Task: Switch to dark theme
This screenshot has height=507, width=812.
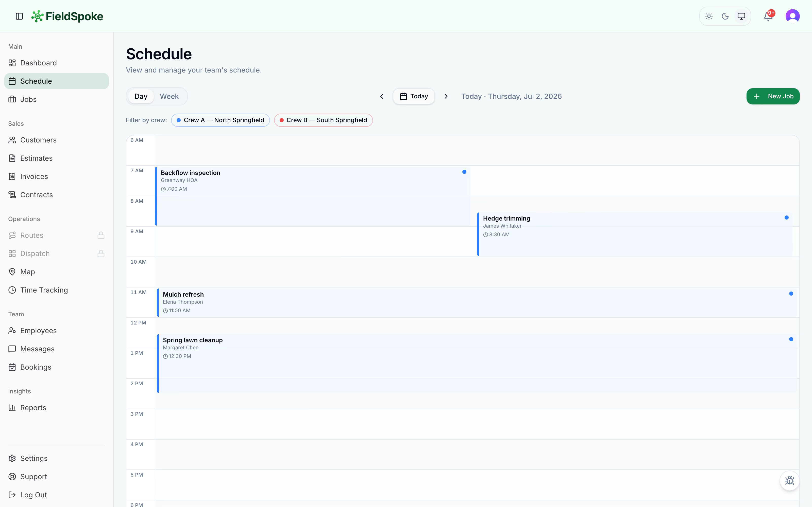Action: click(725, 16)
